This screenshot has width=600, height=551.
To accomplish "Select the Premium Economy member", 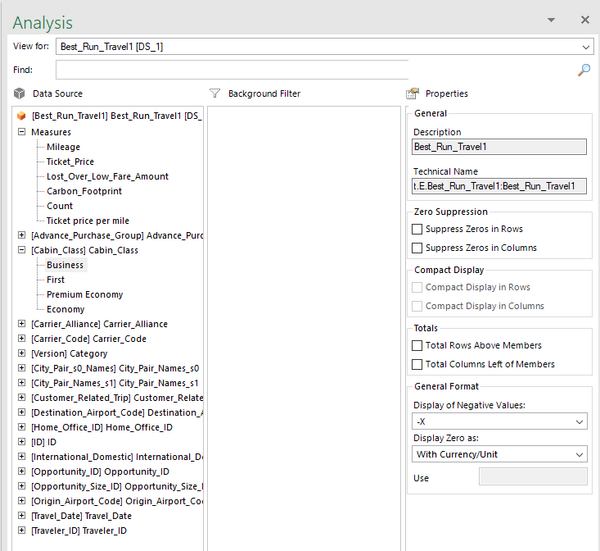I will pyautogui.click(x=85, y=295).
